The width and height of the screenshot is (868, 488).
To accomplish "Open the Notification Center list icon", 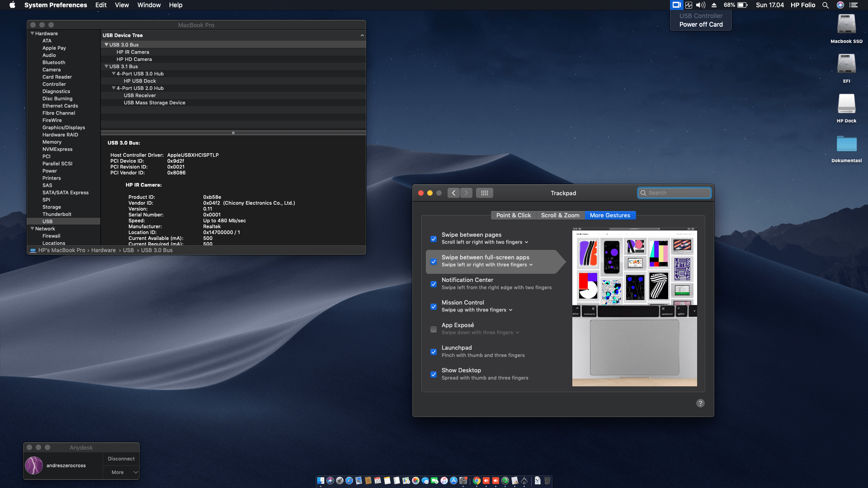I will (854, 5).
